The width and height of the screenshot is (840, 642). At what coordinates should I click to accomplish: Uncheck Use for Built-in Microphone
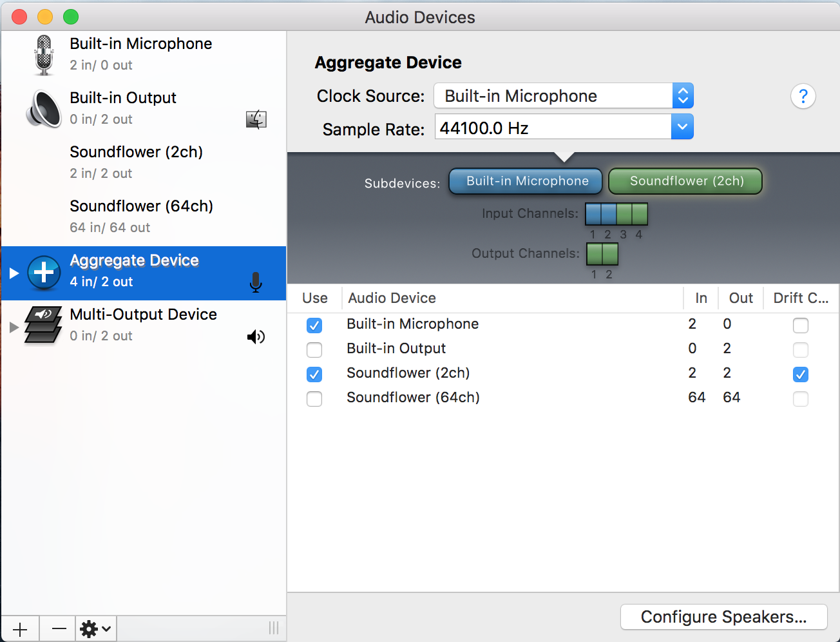(314, 325)
